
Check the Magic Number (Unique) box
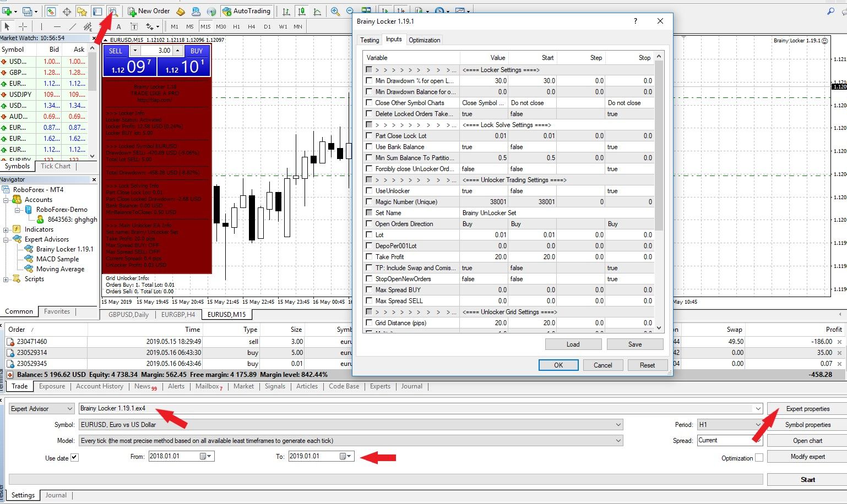[x=369, y=202]
